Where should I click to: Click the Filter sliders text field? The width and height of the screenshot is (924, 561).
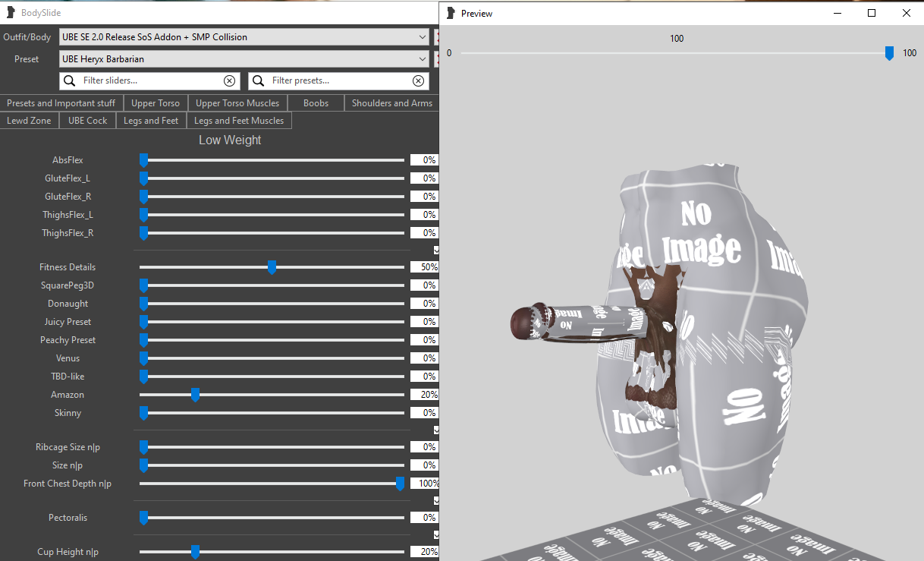pyautogui.click(x=149, y=80)
